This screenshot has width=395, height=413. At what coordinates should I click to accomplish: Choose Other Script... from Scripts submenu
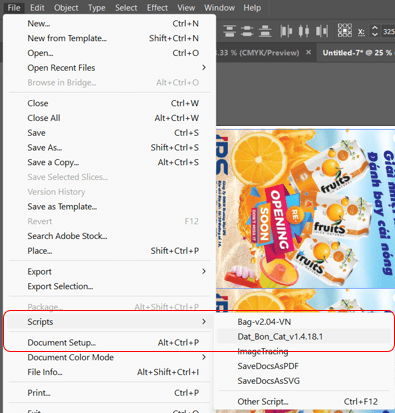(304, 402)
